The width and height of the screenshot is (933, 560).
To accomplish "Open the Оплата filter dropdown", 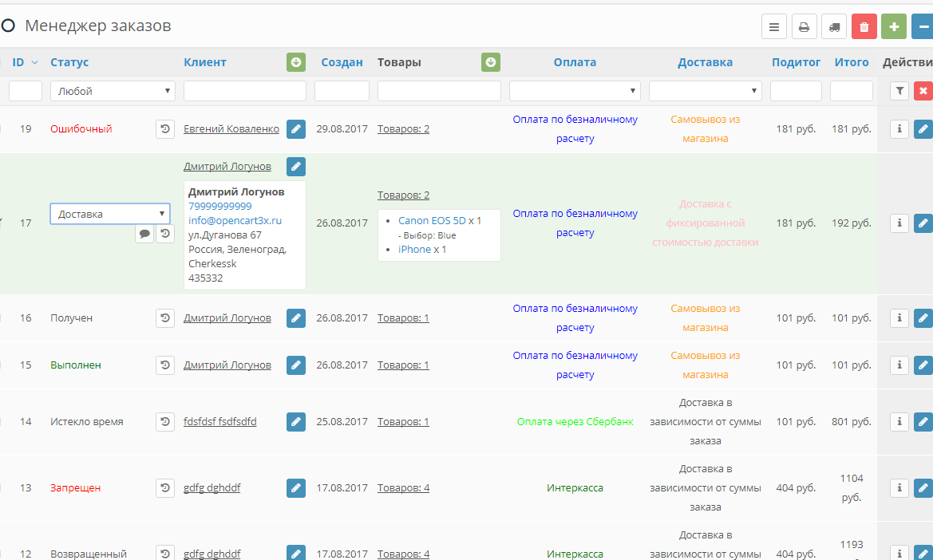I will tap(575, 91).
